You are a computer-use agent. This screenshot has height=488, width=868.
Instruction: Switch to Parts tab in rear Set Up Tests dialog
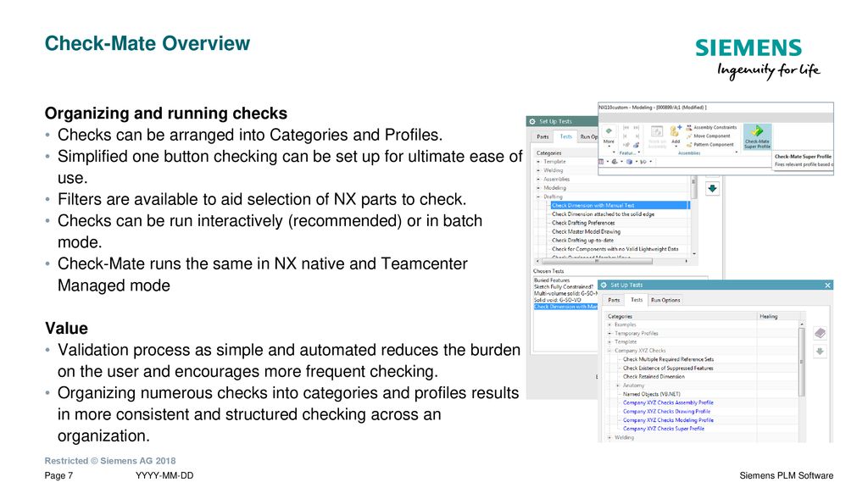pyautogui.click(x=542, y=136)
